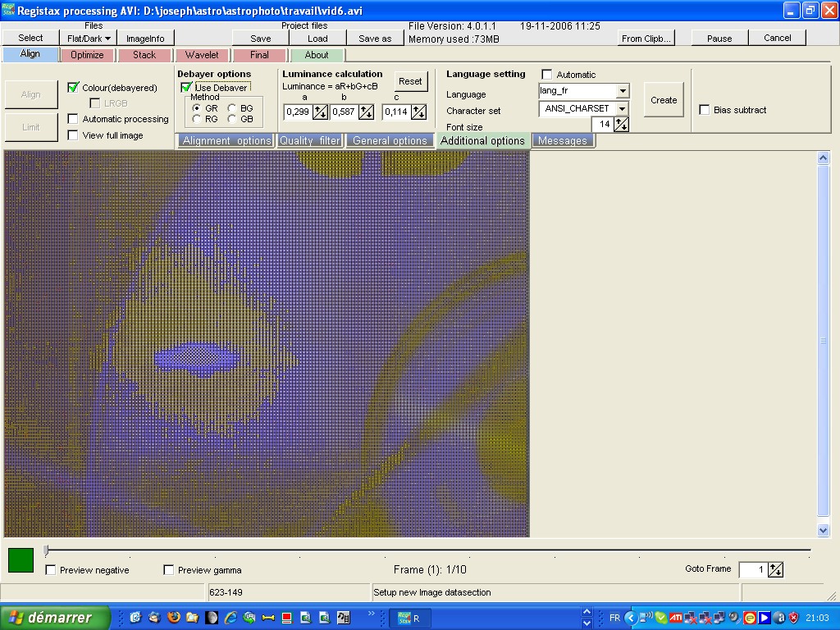Launch Internet Explorer from quick launch
Screen dimensions: 840x630
click(x=231, y=618)
